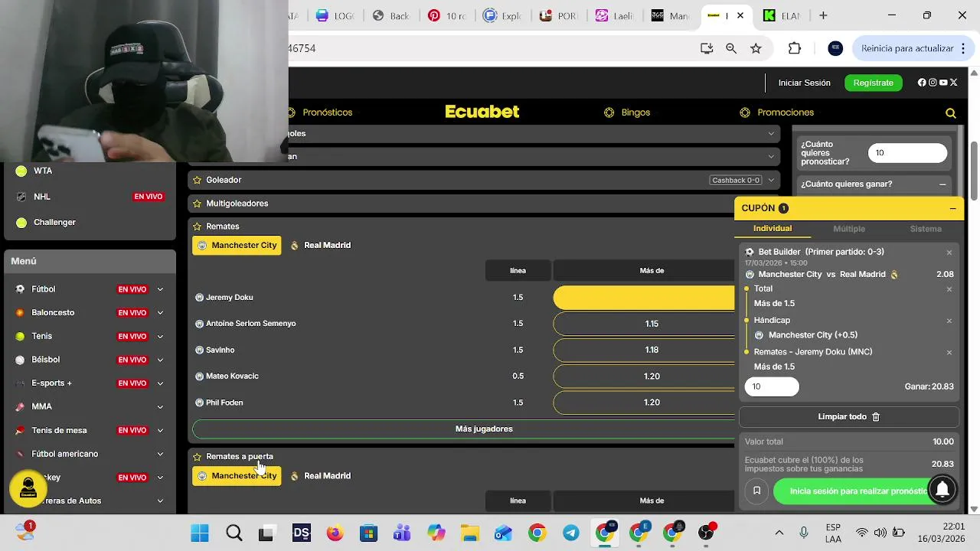The width and height of the screenshot is (980, 551).
Task: Open Ecuabet's Instagram page icon
Action: pos(933,83)
